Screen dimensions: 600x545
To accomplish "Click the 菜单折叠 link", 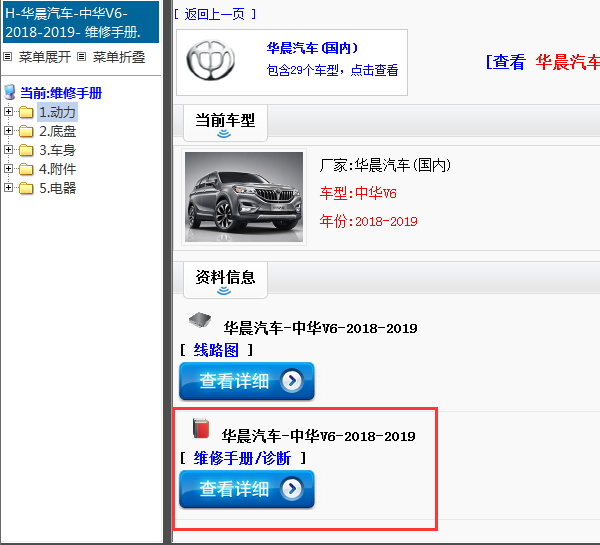I will point(119,57).
